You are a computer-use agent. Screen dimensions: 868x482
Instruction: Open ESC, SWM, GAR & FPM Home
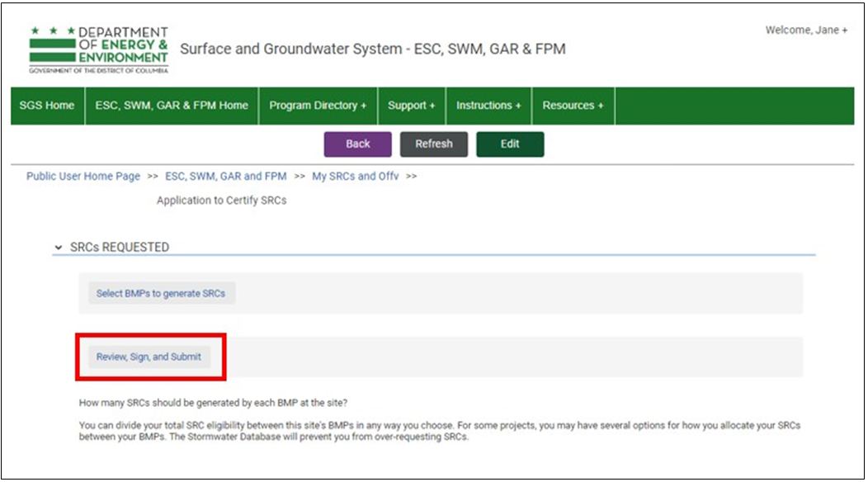[172, 106]
